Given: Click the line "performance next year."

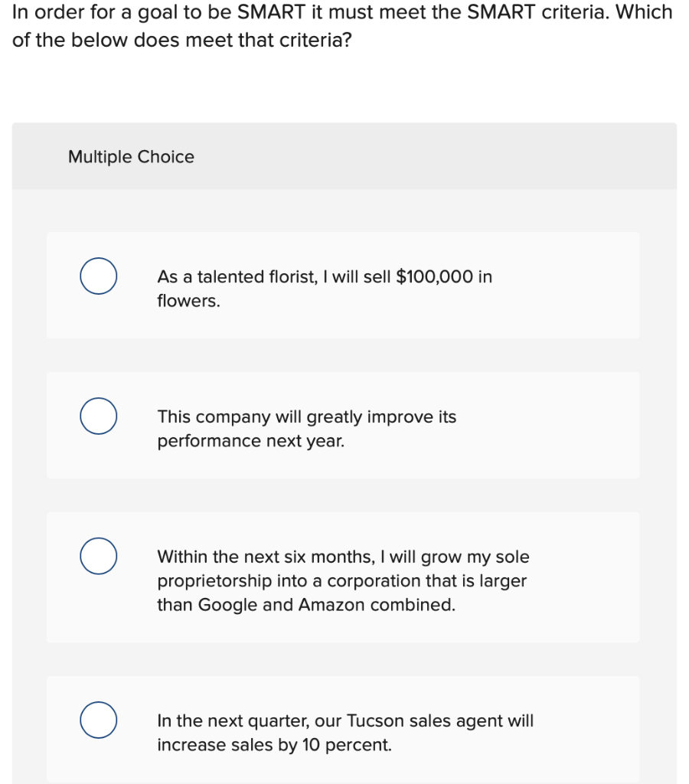Looking at the screenshot, I should [251, 441].
